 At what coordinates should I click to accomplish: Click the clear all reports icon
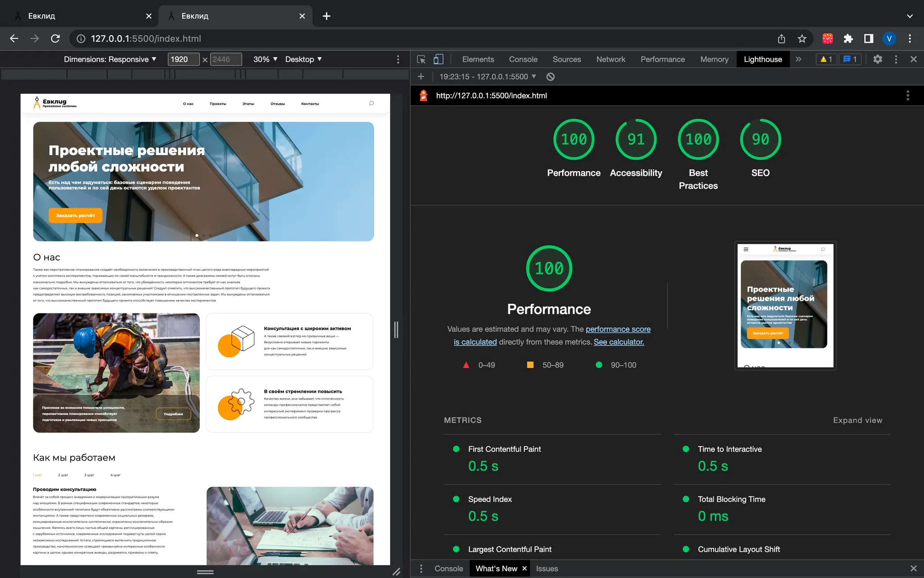[550, 77]
